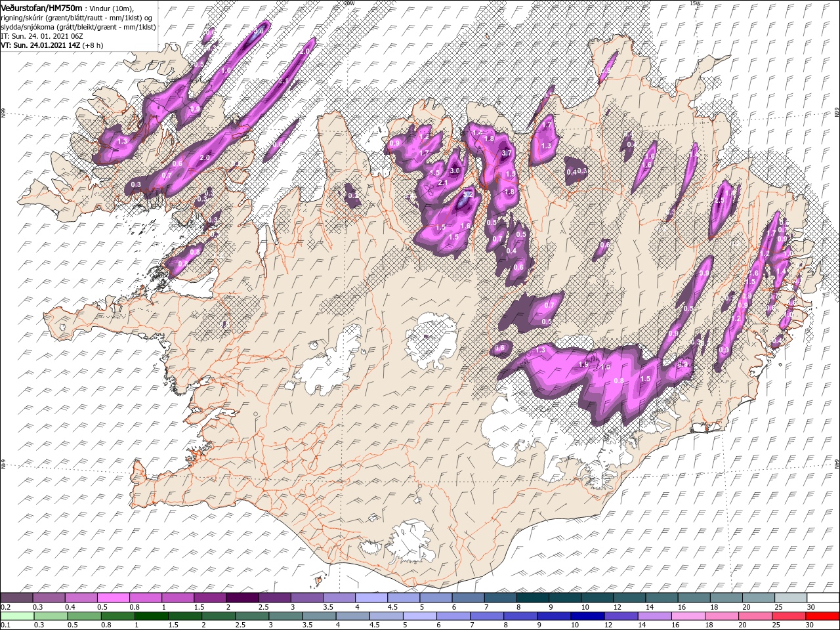Click the dark teal 8 swatch in the upper legend row
Screen dimensions: 840x630
coord(532,598)
